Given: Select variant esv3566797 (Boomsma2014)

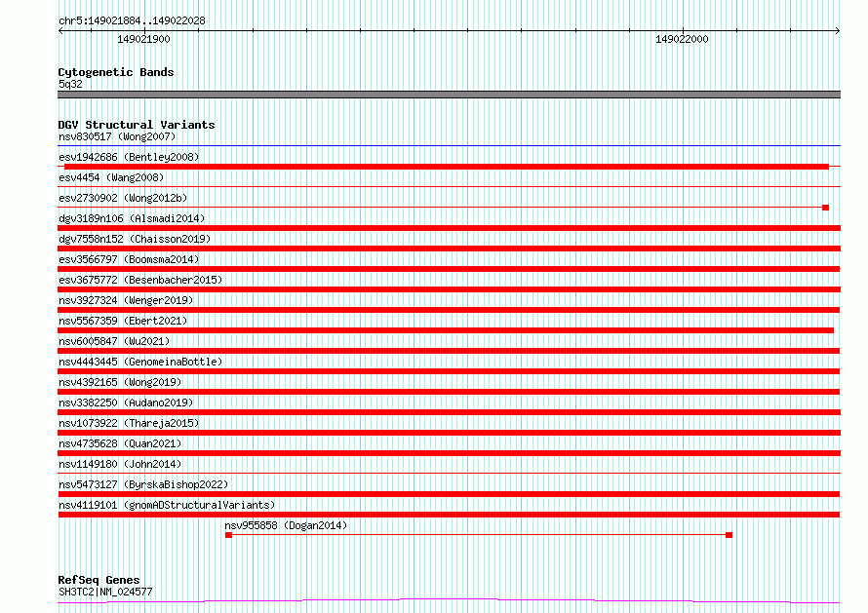Looking at the screenshot, I should (x=129, y=259).
